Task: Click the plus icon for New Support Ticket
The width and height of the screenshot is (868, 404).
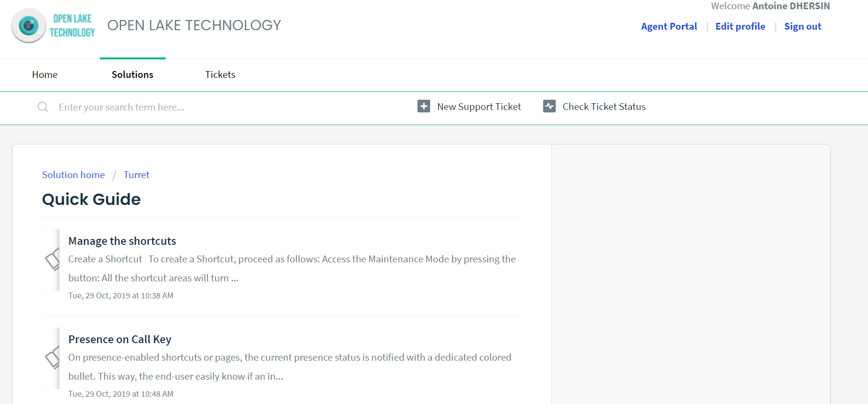Action: [x=424, y=106]
